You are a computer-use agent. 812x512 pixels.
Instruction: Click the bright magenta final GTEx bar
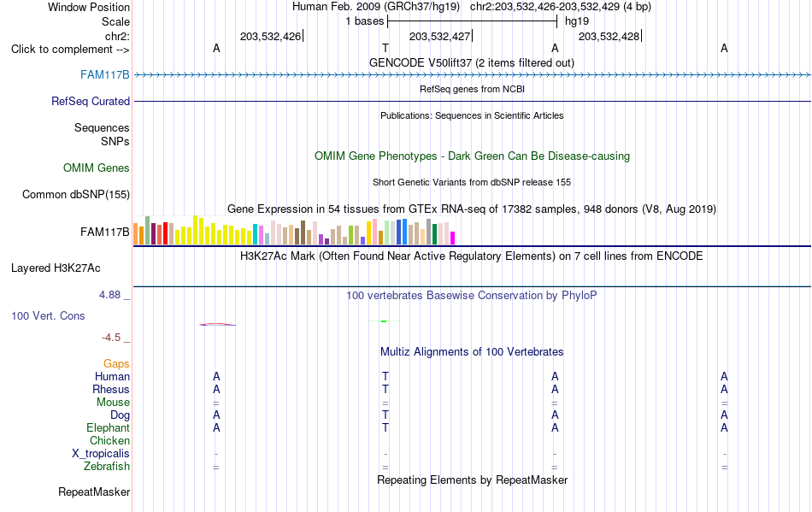point(453,238)
